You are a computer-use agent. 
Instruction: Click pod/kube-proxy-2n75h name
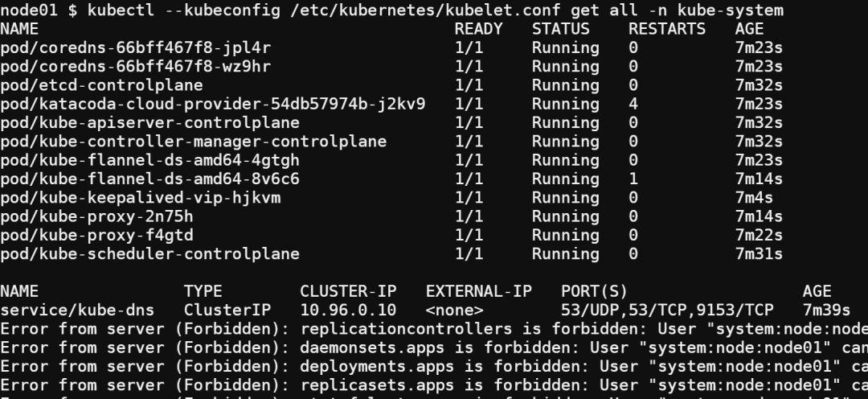tap(97, 216)
